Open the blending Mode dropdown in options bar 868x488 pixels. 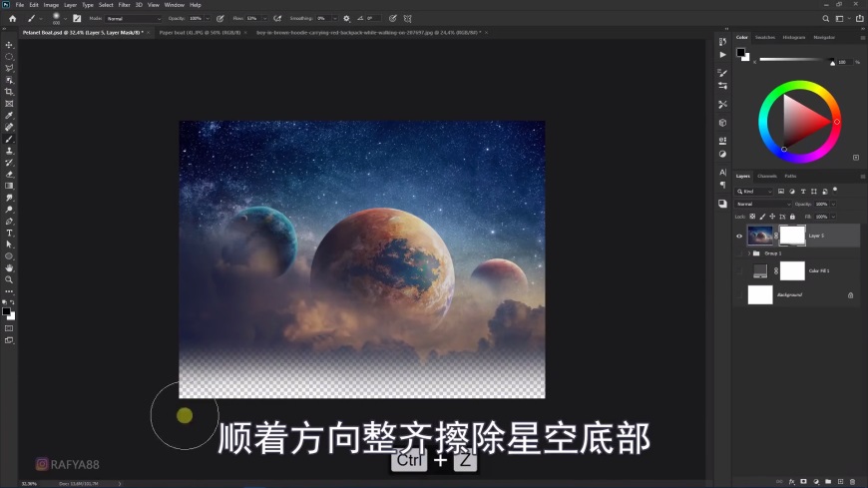tap(134, 18)
